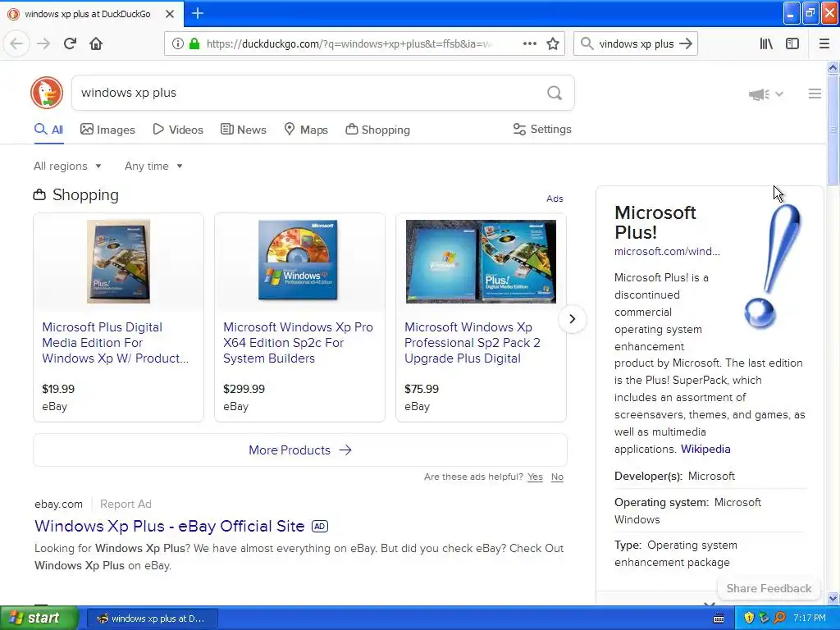Switch to Images results tab

pyautogui.click(x=107, y=130)
